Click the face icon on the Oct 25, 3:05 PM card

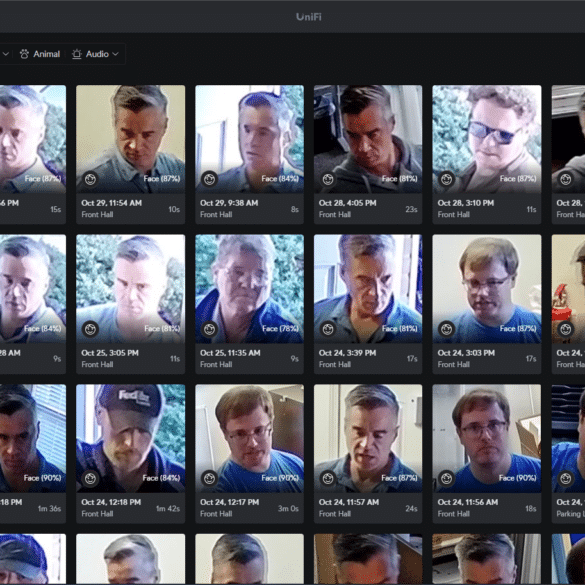[x=90, y=329]
